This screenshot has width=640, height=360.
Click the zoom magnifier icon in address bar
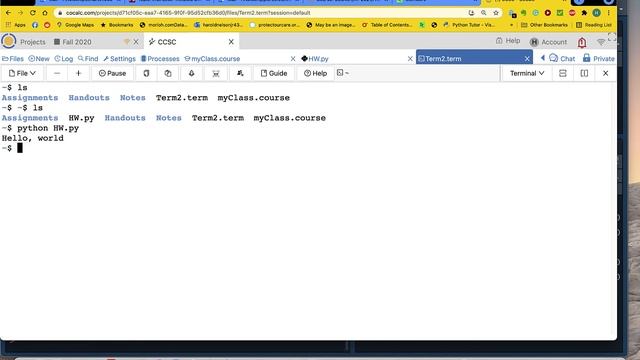pyautogui.click(x=484, y=13)
